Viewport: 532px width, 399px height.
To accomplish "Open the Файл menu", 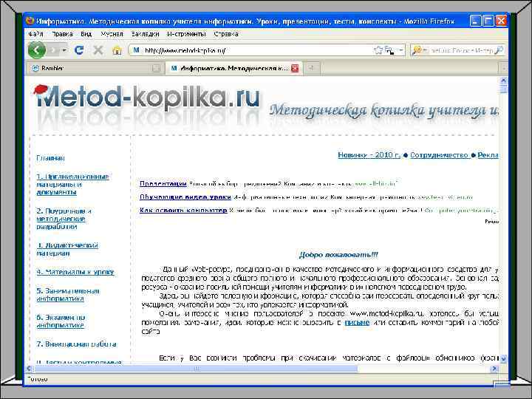I will pyautogui.click(x=35, y=34).
